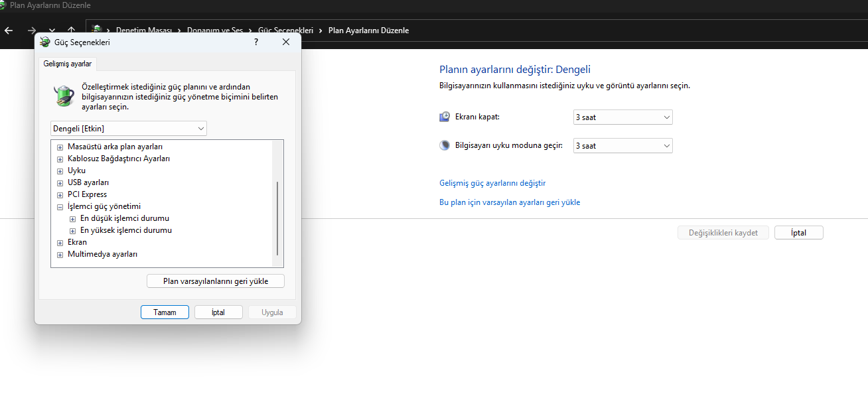Click Değişiklikleri kaydet button
Viewport: 868px width, 402px height.
pyautogui.click(x=723, y=233)
